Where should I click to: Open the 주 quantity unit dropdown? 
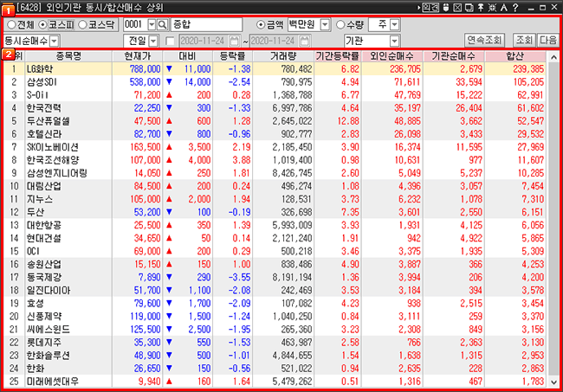[x=395, y=24]
